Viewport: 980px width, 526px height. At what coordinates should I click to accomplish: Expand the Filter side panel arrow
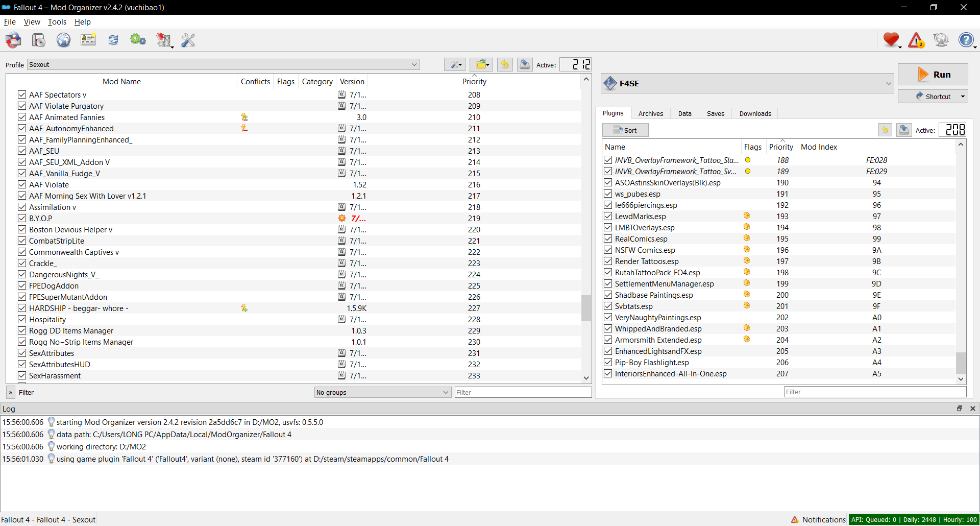[x=11, y=392]
